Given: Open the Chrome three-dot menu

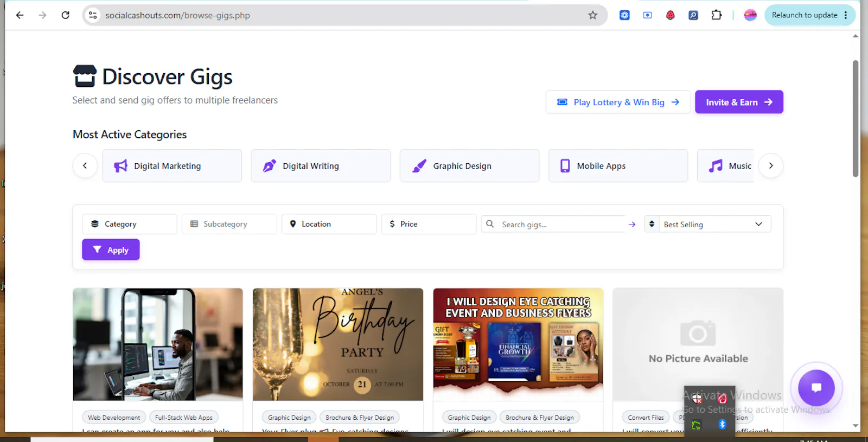Looking at the screenshot, I should [846, 15].
